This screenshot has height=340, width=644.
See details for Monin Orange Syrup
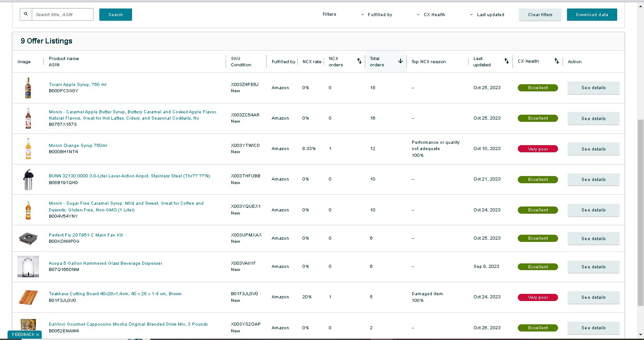click(x=593, y=149)
